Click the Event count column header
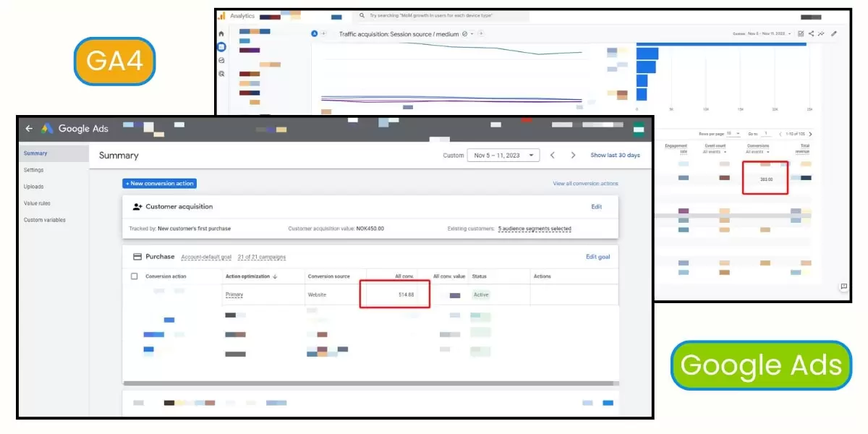The image size is (868, 434). pos(715,145)
